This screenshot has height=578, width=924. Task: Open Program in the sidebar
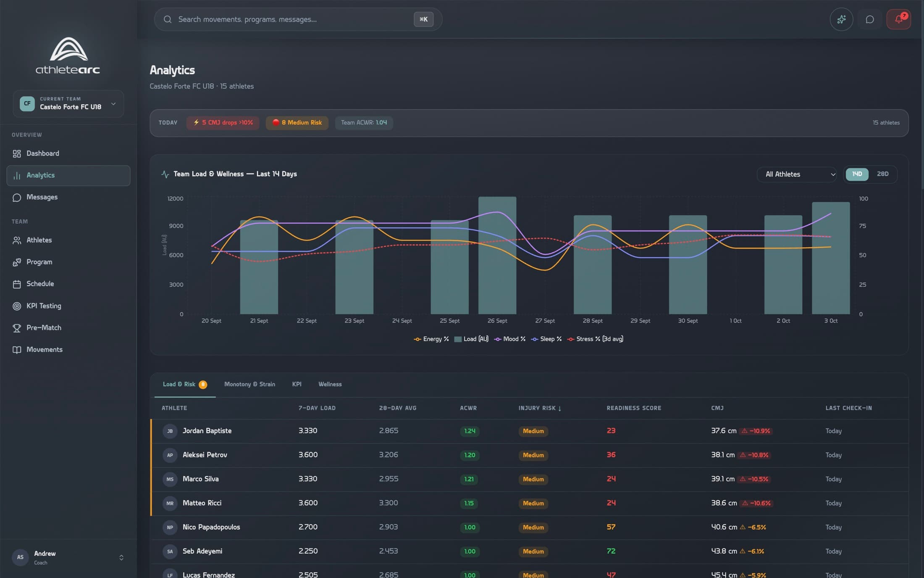[x=68, y=262]
